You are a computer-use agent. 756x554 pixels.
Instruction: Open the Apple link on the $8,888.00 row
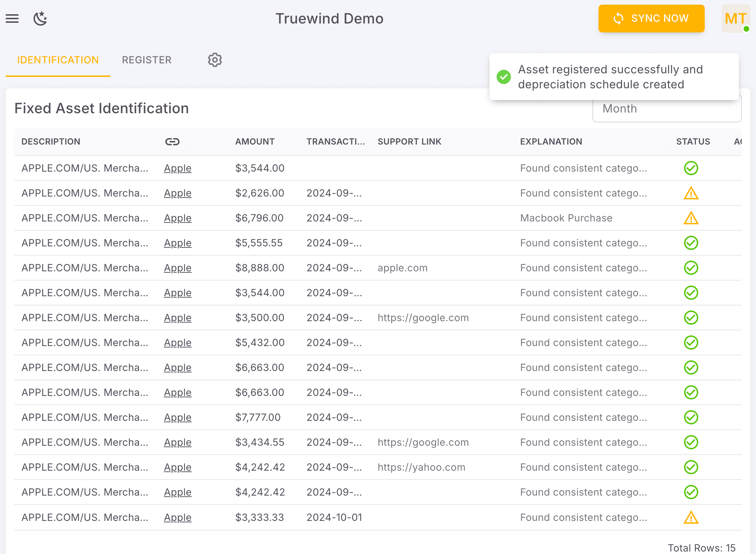click(x=177, y=268)
